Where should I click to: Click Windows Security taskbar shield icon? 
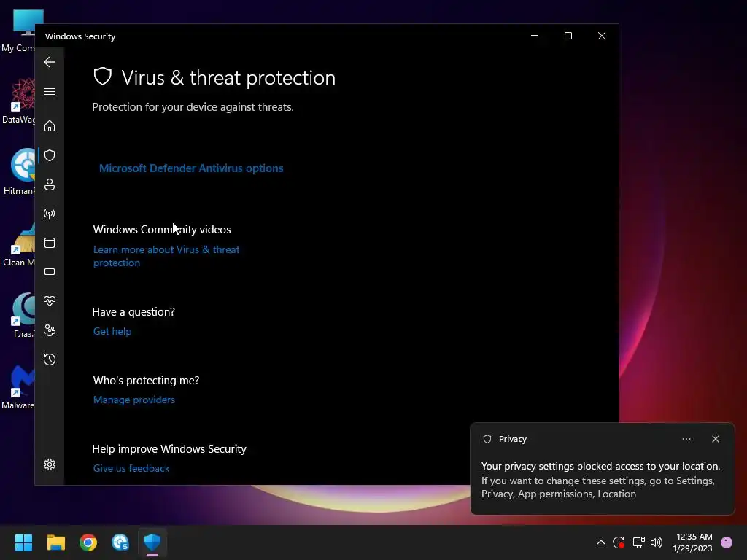152,542
